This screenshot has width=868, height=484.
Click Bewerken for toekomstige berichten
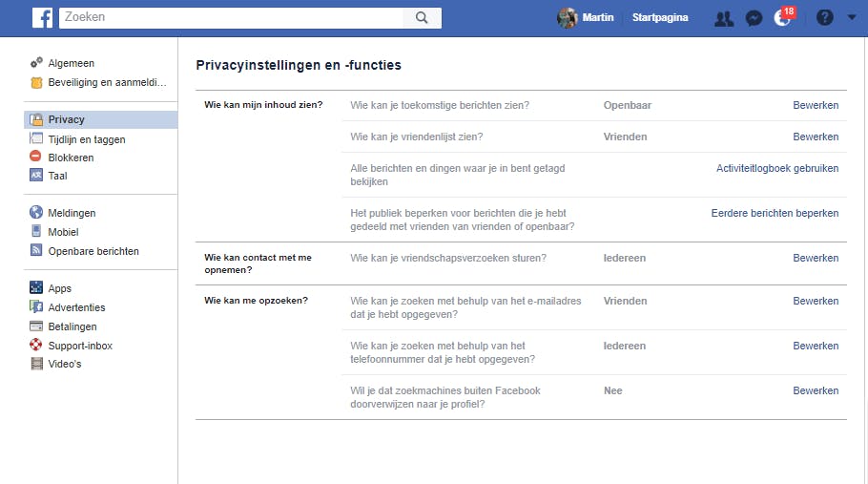tap(816, 105)
